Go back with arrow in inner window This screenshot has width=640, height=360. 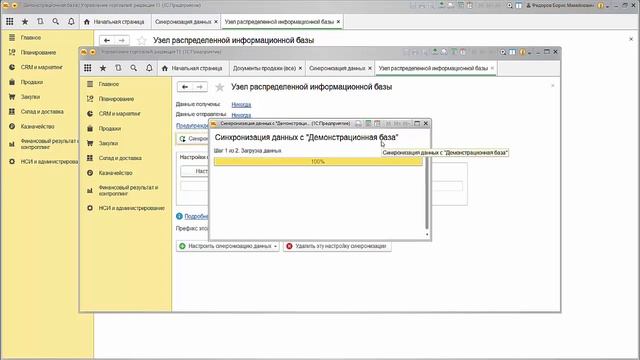tap(185, 87)
